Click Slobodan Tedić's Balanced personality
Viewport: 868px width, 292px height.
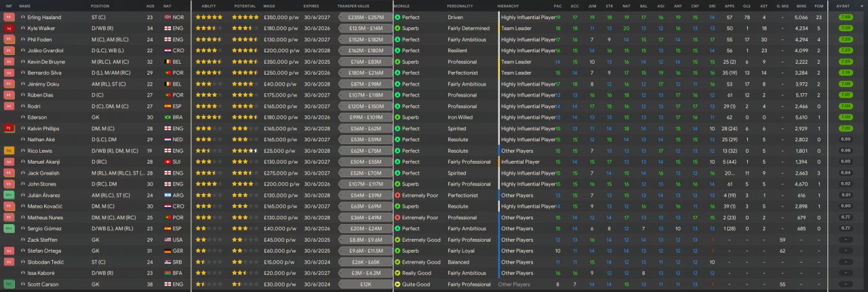(458, 262)
